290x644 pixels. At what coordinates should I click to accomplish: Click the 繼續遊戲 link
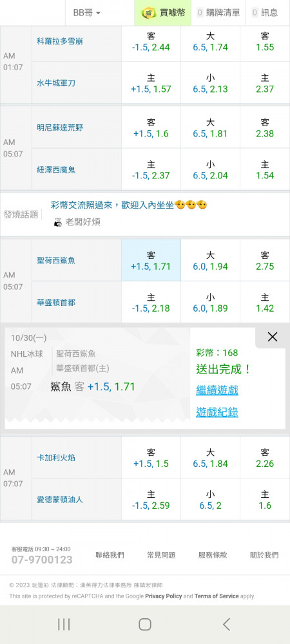coord(217,390)
